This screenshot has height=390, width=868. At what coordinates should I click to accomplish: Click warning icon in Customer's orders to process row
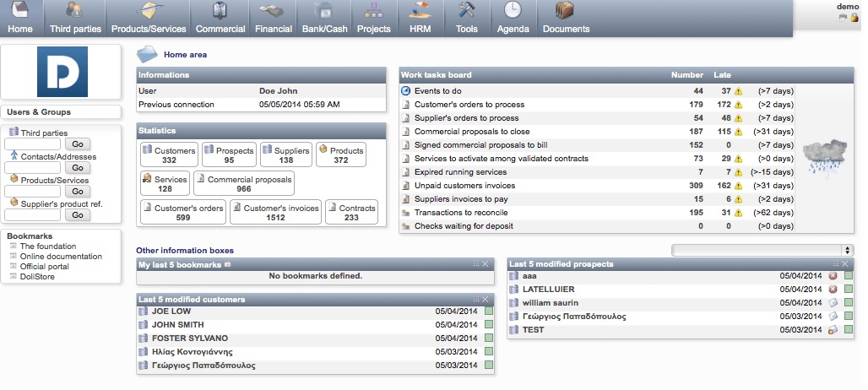[x=739, y=105]
